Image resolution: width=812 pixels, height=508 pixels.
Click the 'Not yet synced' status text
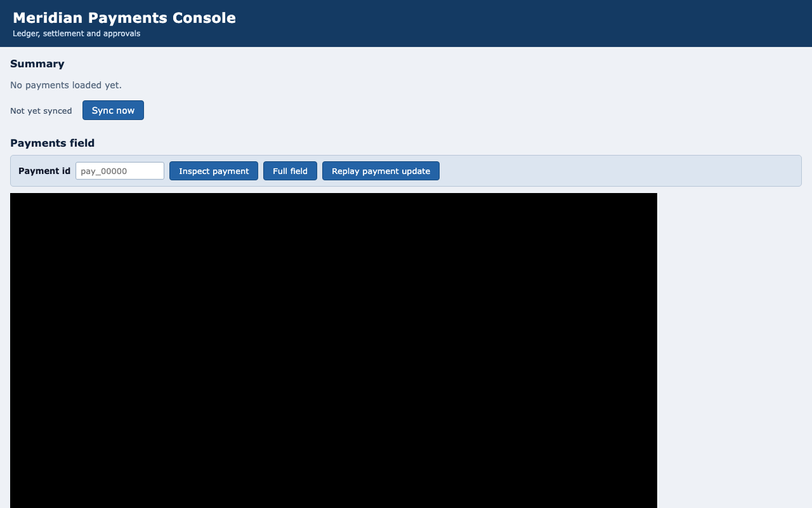point(41,110)
